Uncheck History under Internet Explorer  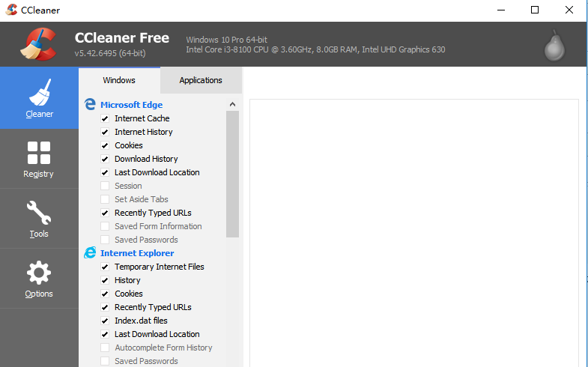pyautogui.click(x=105, y=280)
